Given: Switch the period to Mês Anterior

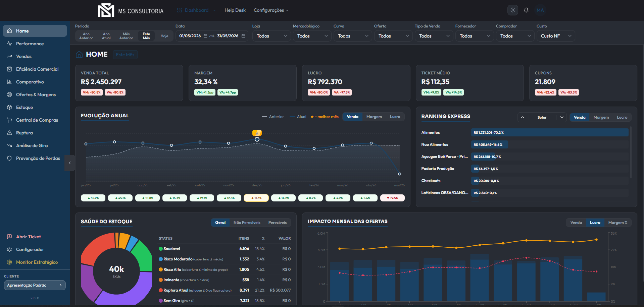Looking at the screenshot, I should (x=126, y=36).
